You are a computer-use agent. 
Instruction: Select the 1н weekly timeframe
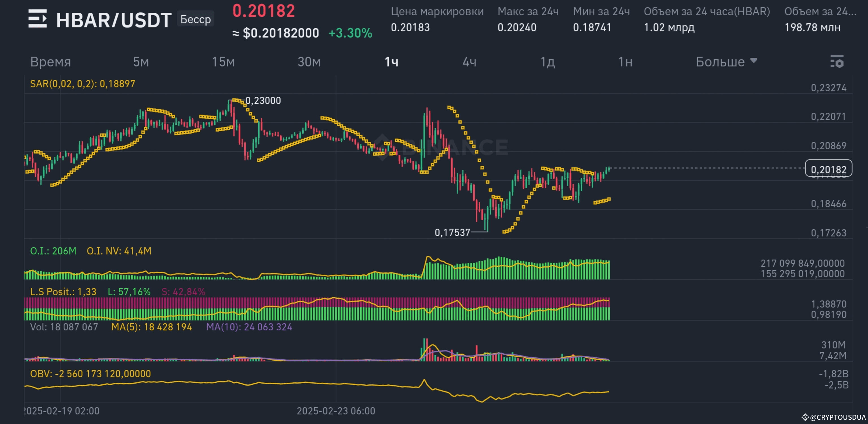point(625,62)
